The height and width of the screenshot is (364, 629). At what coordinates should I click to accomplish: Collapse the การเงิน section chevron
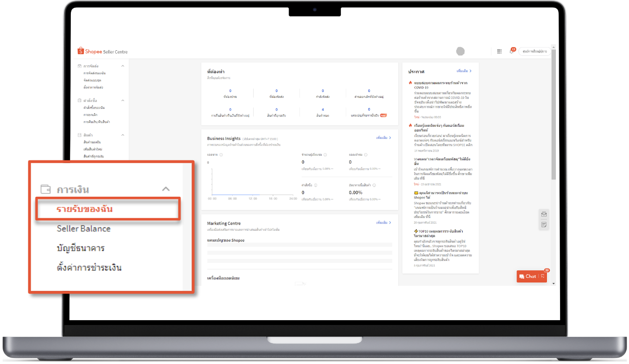(x=166, y=189)
